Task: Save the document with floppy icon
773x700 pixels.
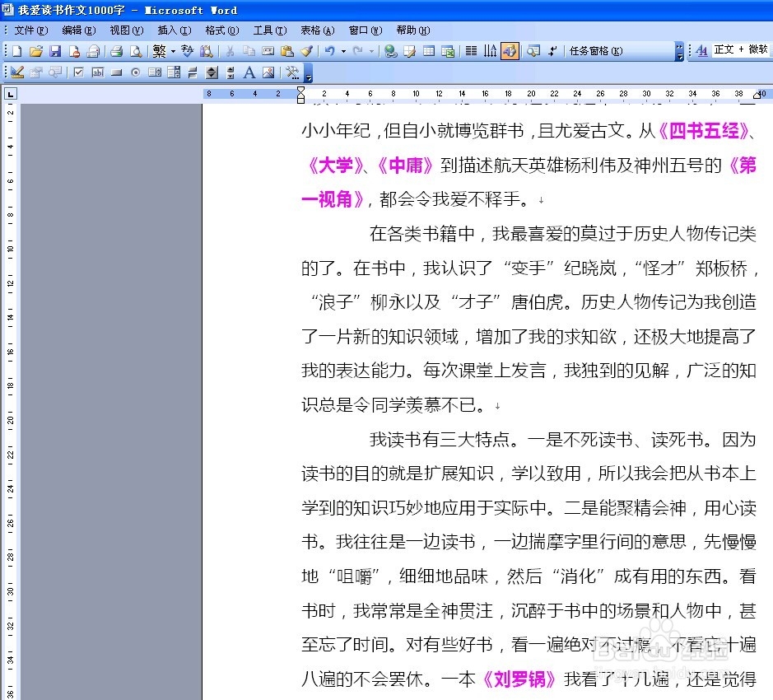Action: 55,51
